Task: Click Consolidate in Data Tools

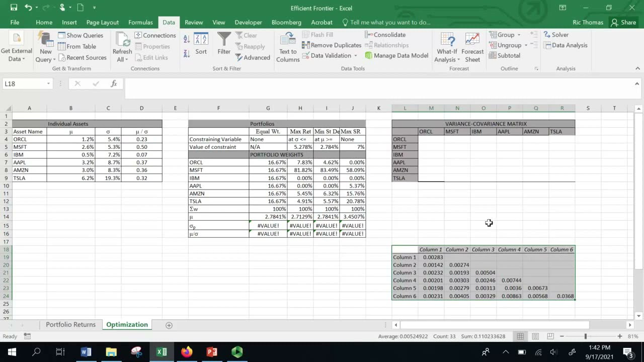Action: [385, 35]
